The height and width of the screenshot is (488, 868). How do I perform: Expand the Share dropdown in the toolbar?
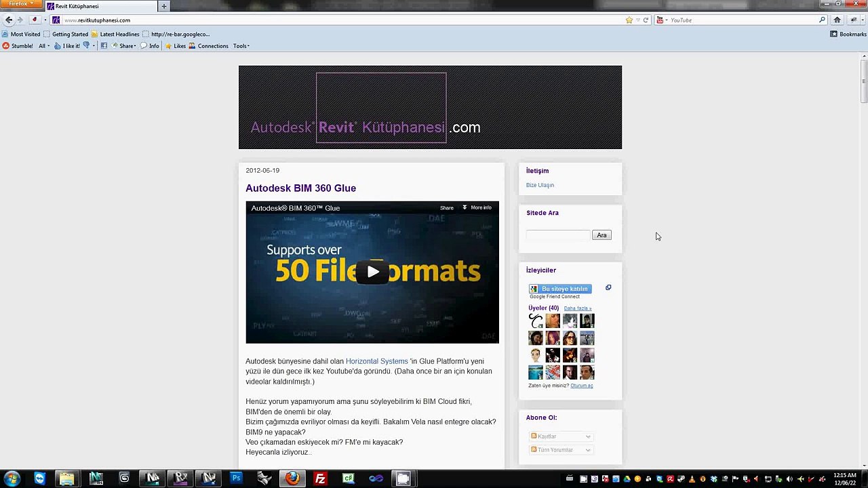124,46
